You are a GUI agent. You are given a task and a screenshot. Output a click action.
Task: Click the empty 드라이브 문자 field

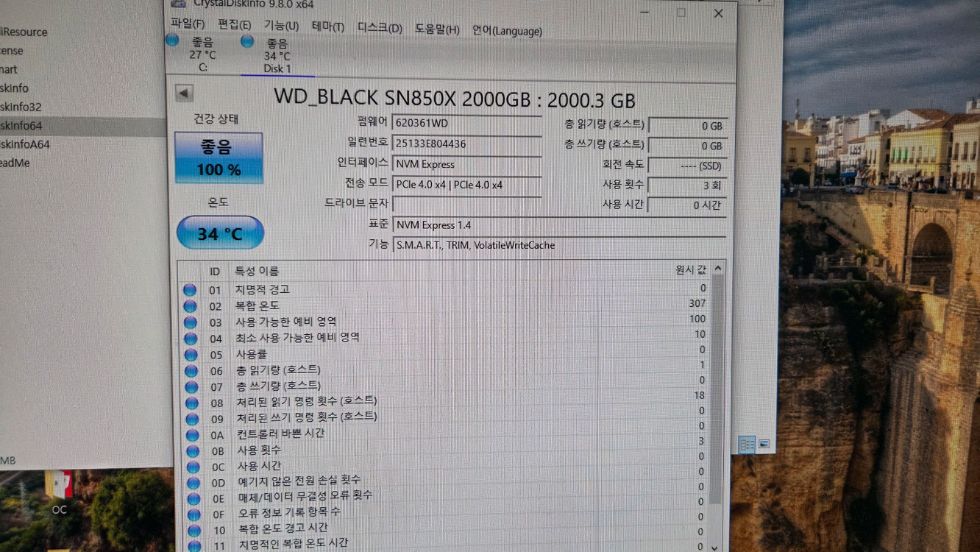point(467,204)
